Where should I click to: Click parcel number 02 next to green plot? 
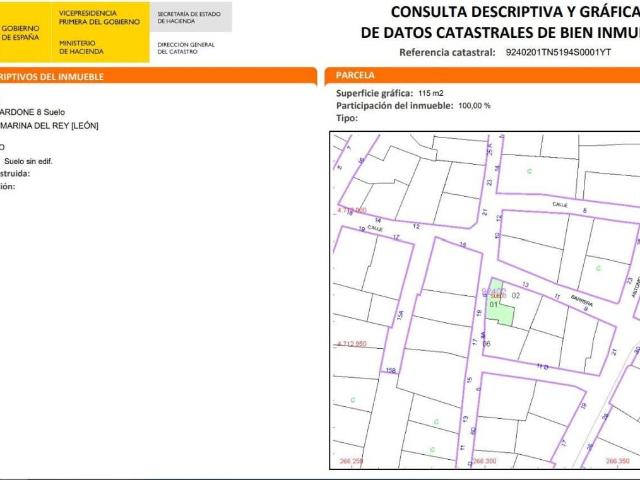[516, 296]
